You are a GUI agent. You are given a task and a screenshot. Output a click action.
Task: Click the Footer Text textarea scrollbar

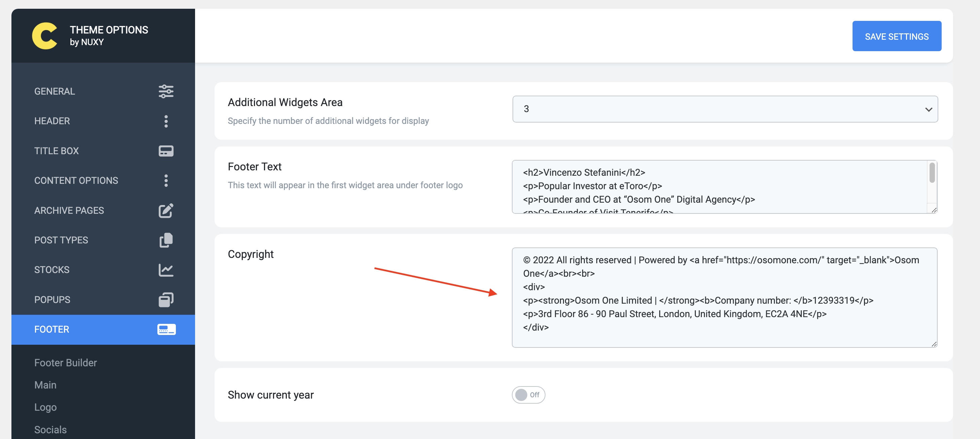[932, 172]
